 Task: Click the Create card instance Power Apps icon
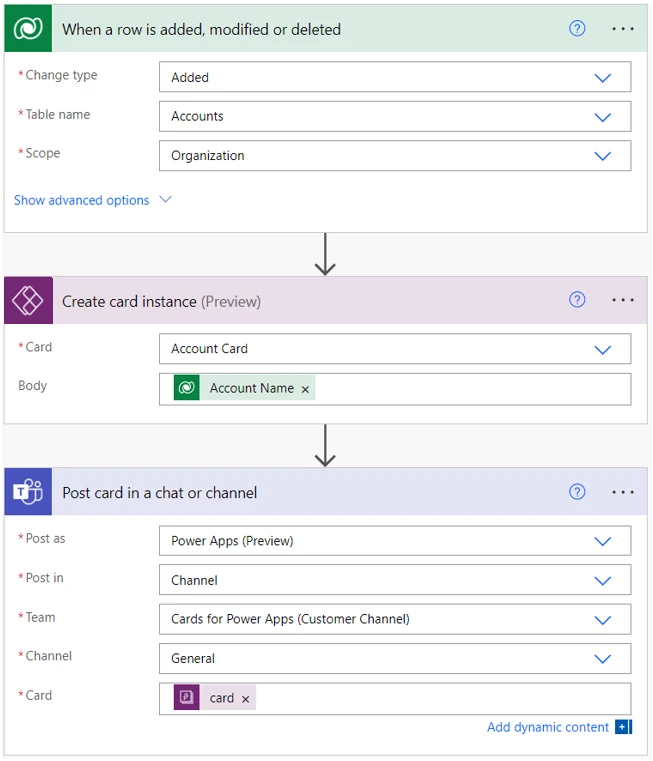[x=28, y=301]
